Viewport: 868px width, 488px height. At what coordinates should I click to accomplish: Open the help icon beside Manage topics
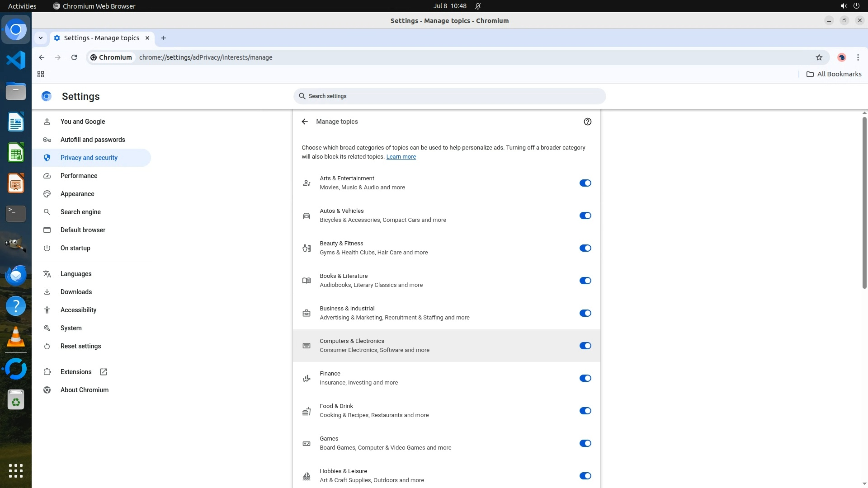(x=587, y=122)
